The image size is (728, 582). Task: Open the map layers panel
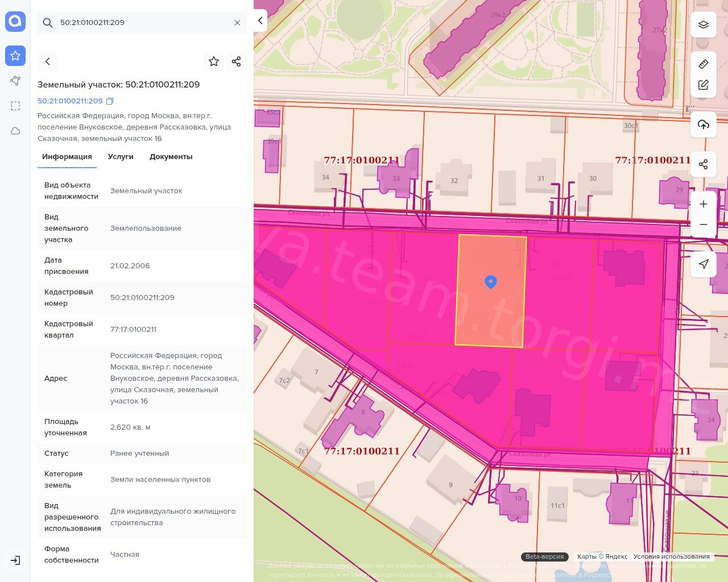tap(704, 25)
